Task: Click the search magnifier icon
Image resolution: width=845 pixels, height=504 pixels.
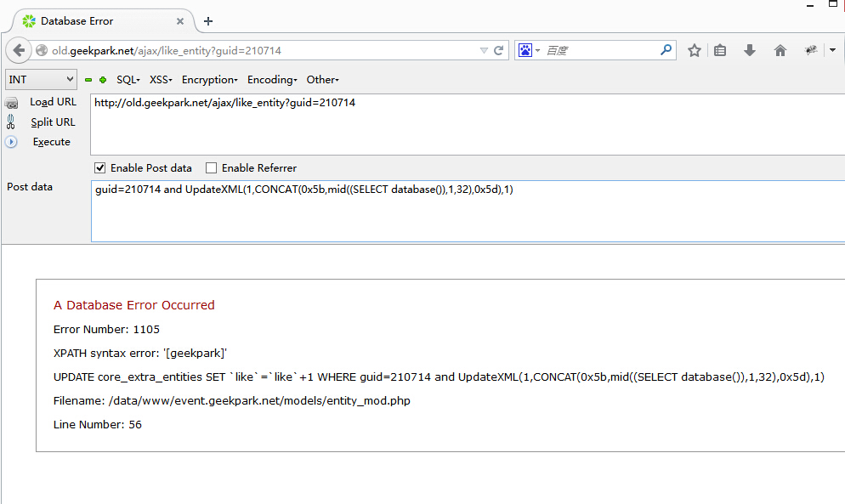Action: tap(666, 50)
